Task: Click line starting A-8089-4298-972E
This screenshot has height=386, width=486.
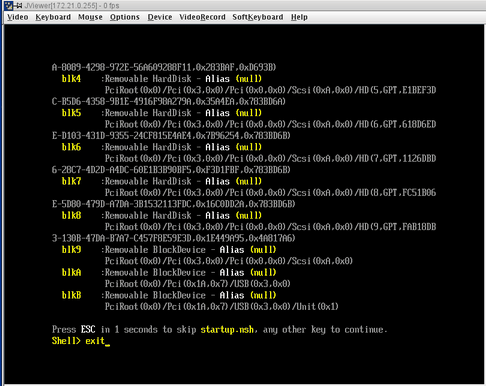Action: (x=164, y=68)
